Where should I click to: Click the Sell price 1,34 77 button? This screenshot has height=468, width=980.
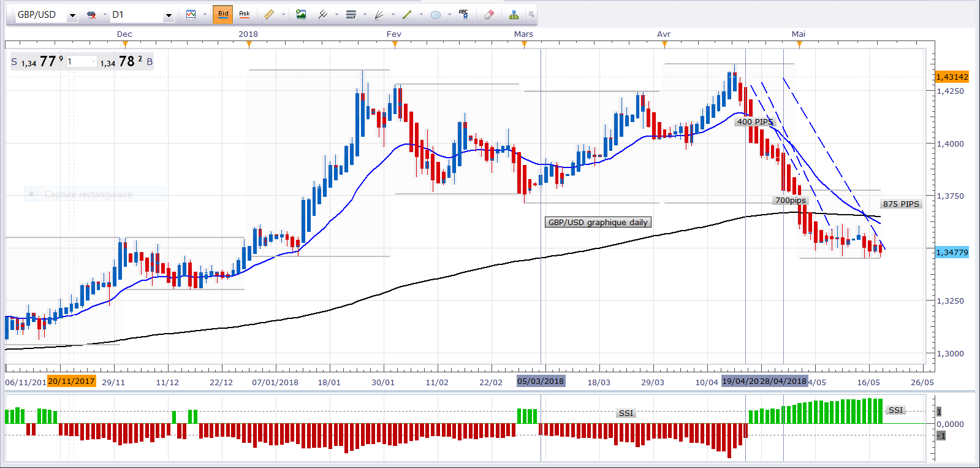(x=37, y=61)
